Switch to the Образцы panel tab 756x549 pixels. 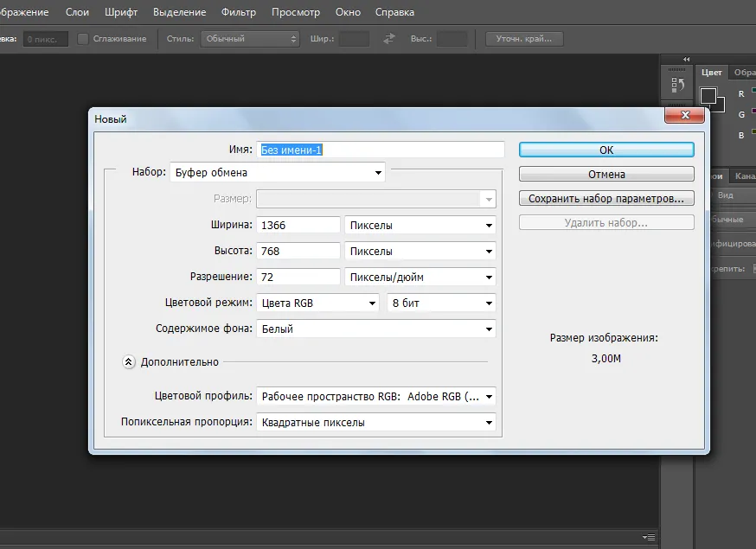click(744, 73)
